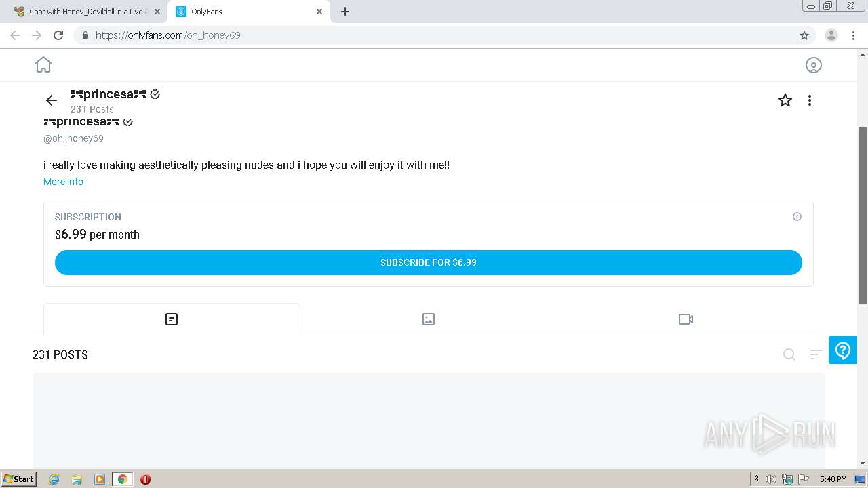Click the @oh_honey69 username
This screenshot has width=868, height=488.
click(x=73, y=138)
